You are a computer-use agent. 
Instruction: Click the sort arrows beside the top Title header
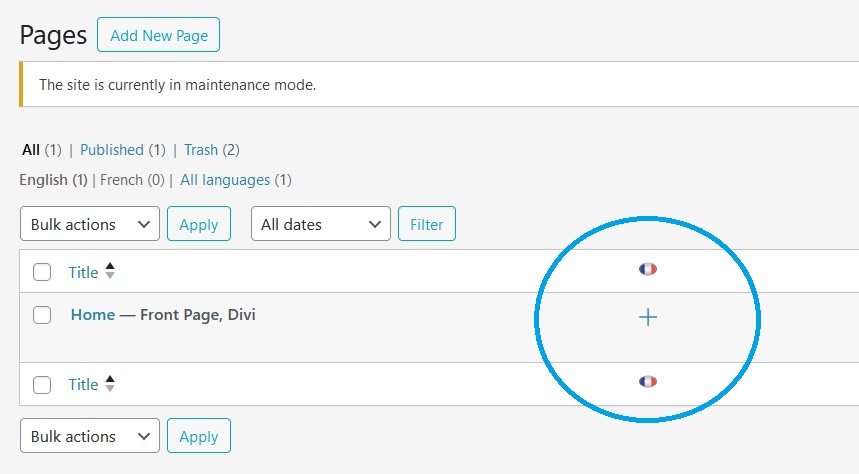tap(110, 271)
